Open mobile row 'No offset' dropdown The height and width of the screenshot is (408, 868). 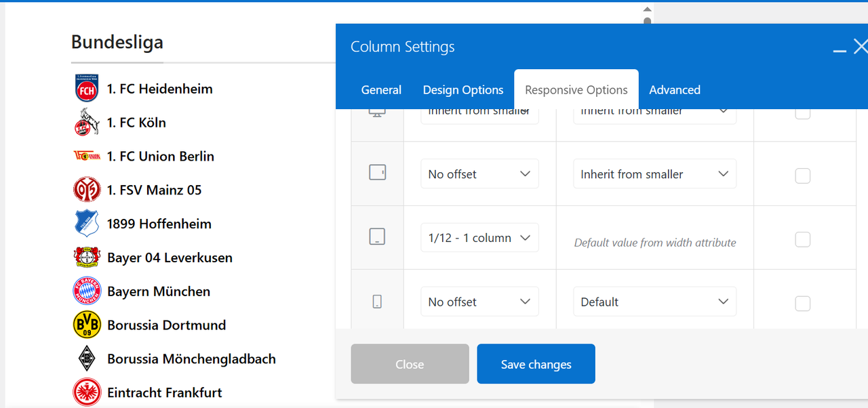point(479,301)
